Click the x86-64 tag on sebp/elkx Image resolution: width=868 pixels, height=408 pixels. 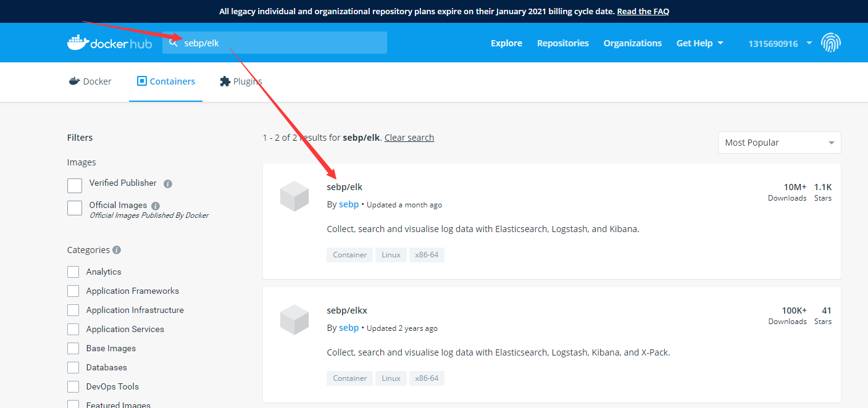tap(427, 378)
